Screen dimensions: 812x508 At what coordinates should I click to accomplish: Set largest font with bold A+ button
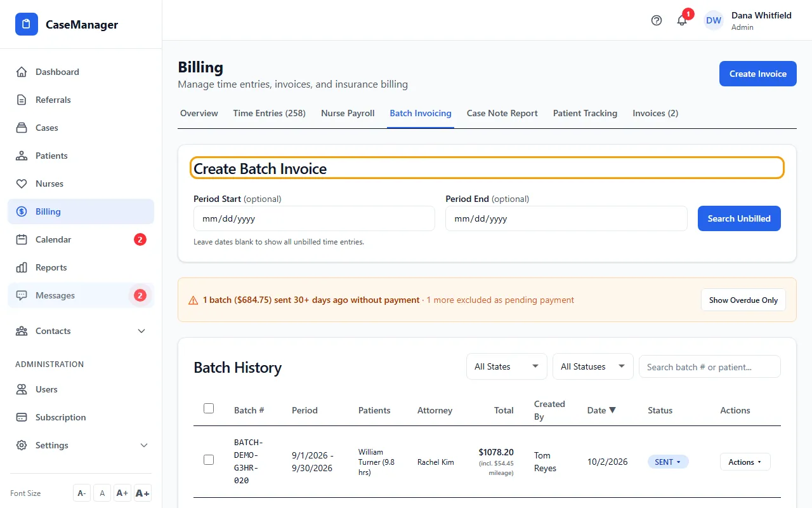(x=143, y=493)
